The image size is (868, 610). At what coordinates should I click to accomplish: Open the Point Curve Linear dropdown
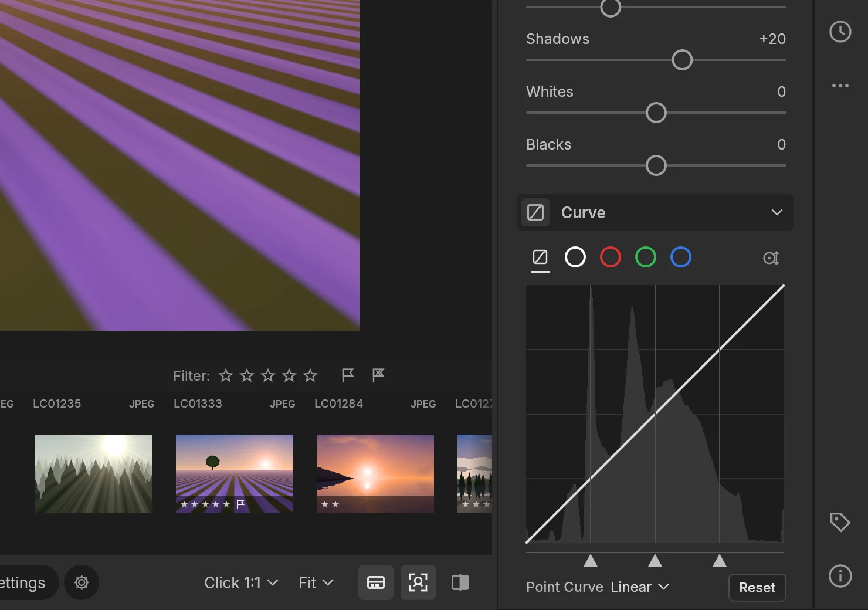640,587
